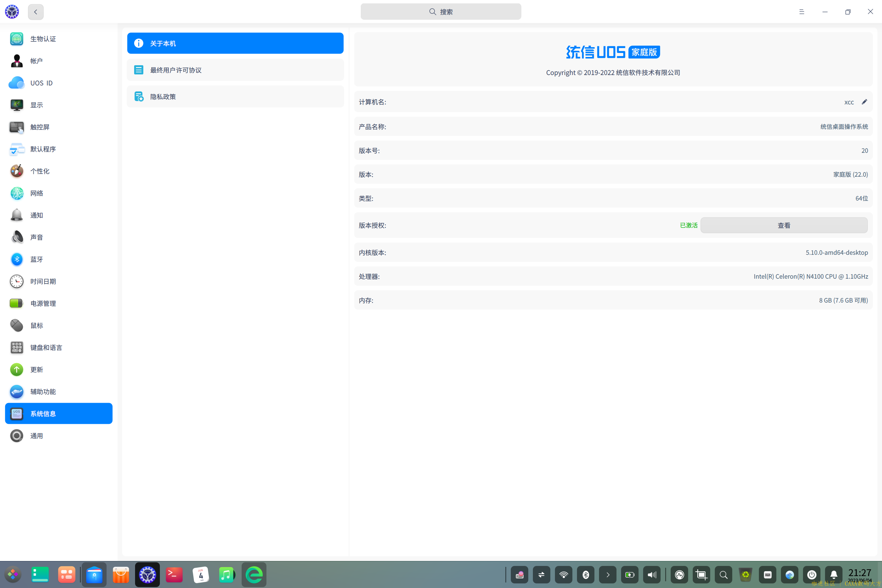Click the Intel Celeron N4100 processor text
This screenshot has height=588, width=882.
(811, 276)
